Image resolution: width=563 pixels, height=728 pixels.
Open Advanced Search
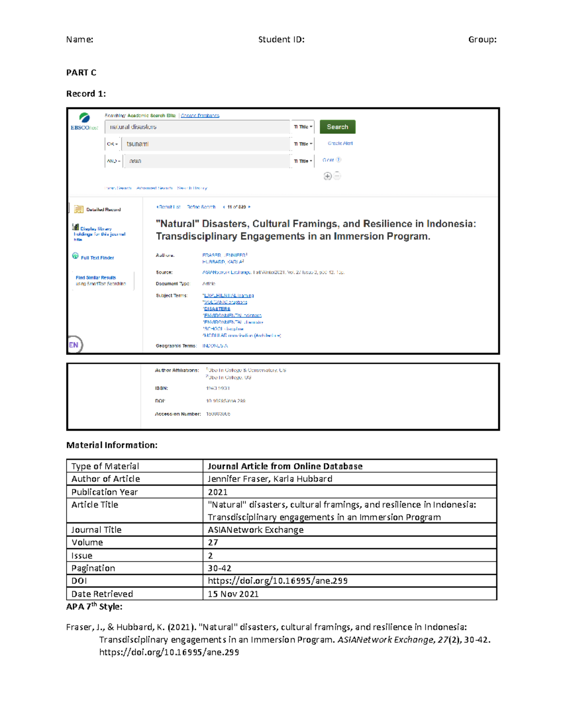(x=154, y=188)
